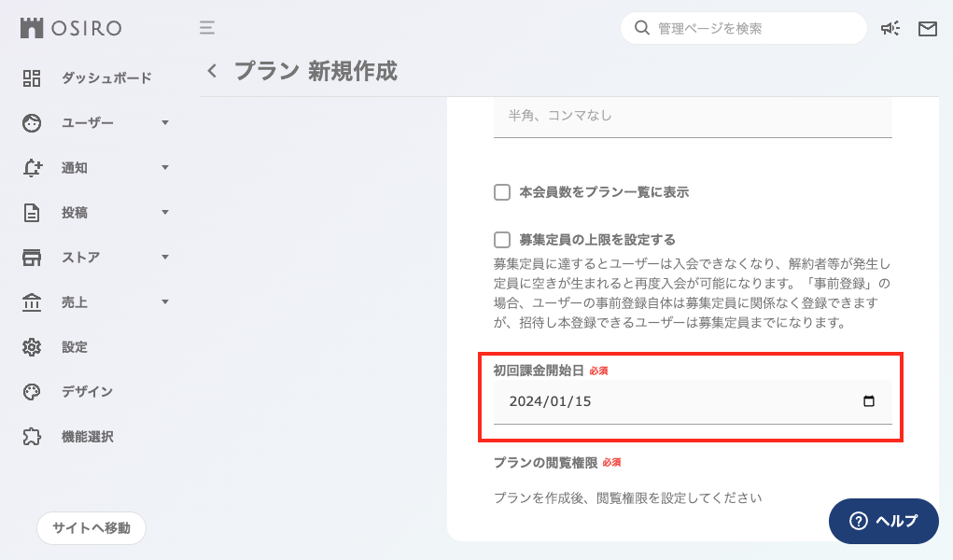Select the 売上 bank icon in sidebar
This screenshot has width=953, height=560.
tap(32, 301)
